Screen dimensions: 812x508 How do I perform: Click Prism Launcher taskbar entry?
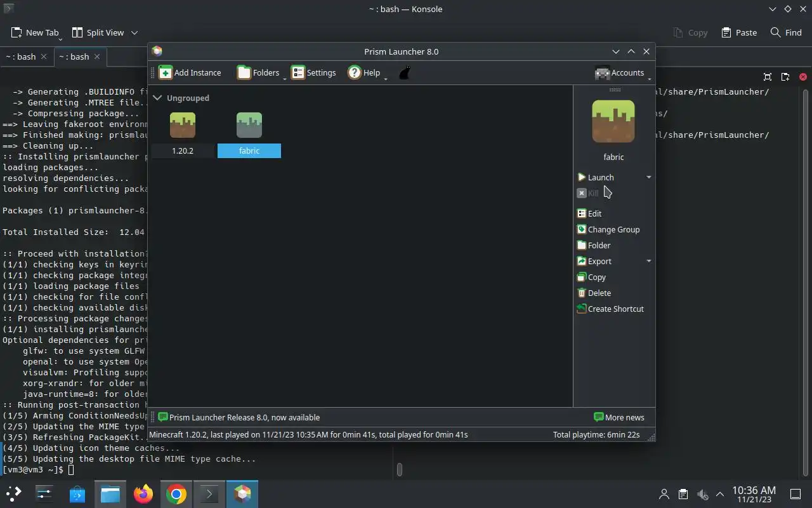pyautogui.click(x=242, y=493)
